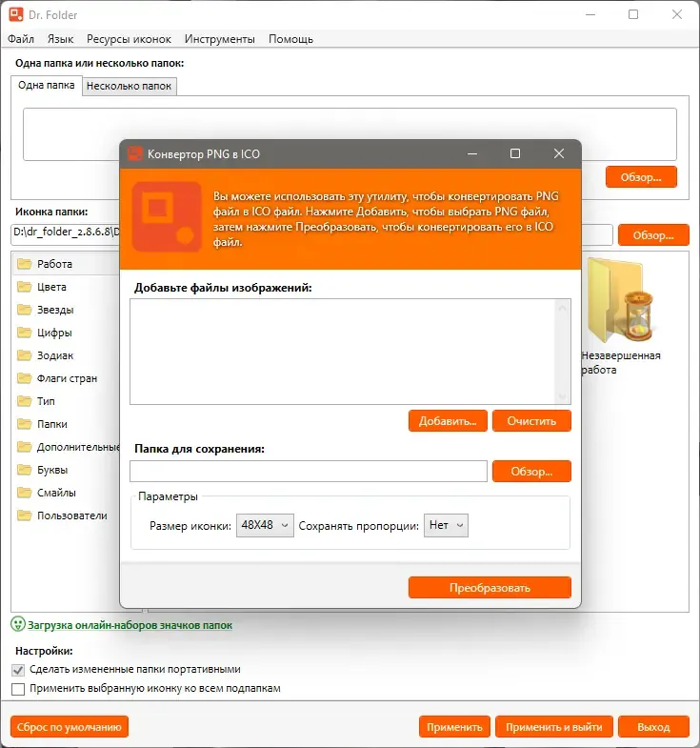Click the Выход button

653,726
